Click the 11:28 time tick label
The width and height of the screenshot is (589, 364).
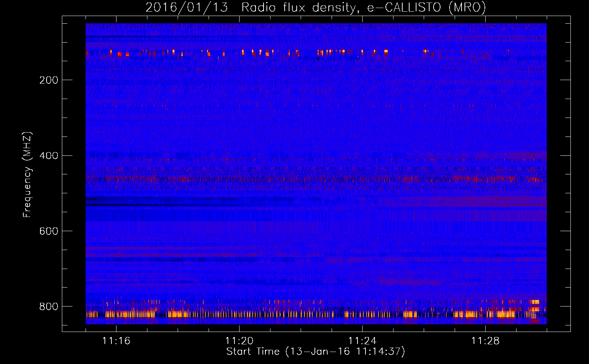(485, 341)
